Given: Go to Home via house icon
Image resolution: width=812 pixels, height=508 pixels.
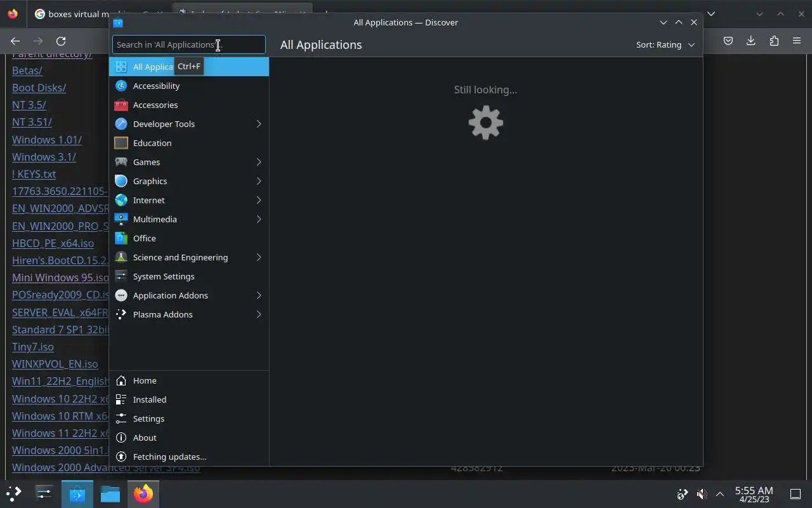Looking at the screenshot, I should coord(121,380).
